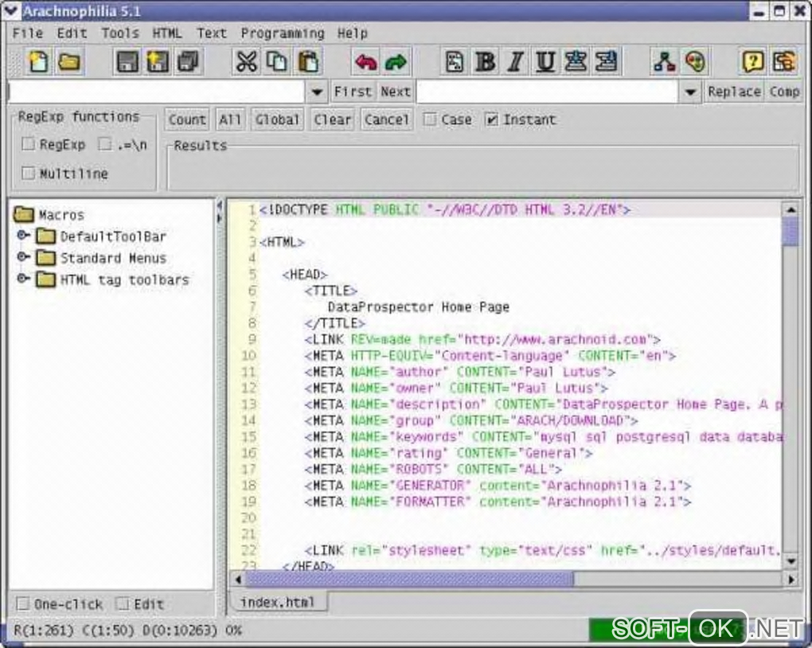The width and height of the screenshot is (812, 648).
Task: Click the Cancel button
Action: point(387,119)
